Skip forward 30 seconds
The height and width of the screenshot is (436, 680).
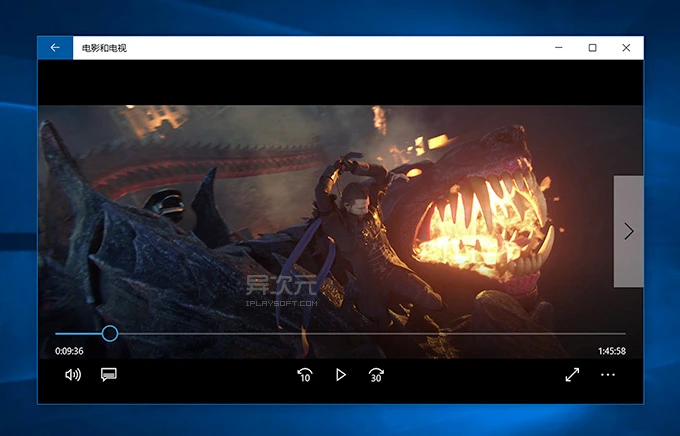coord(376,375)
